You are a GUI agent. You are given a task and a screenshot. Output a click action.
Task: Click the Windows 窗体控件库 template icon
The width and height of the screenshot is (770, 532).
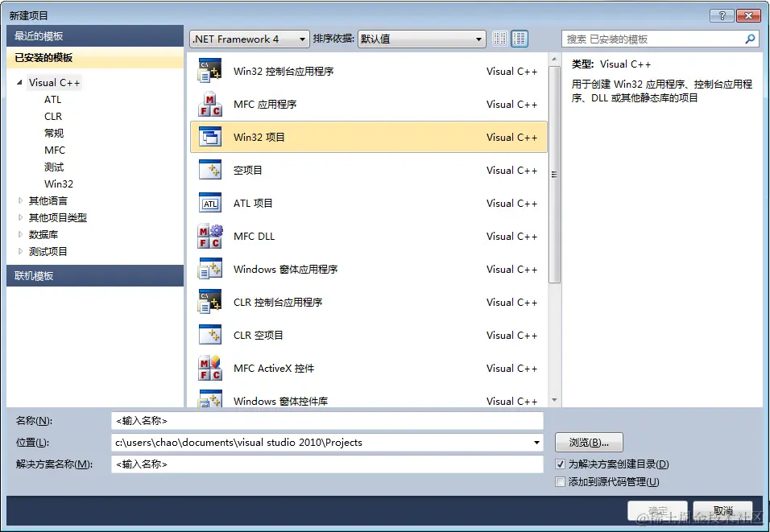pos(209,398)
